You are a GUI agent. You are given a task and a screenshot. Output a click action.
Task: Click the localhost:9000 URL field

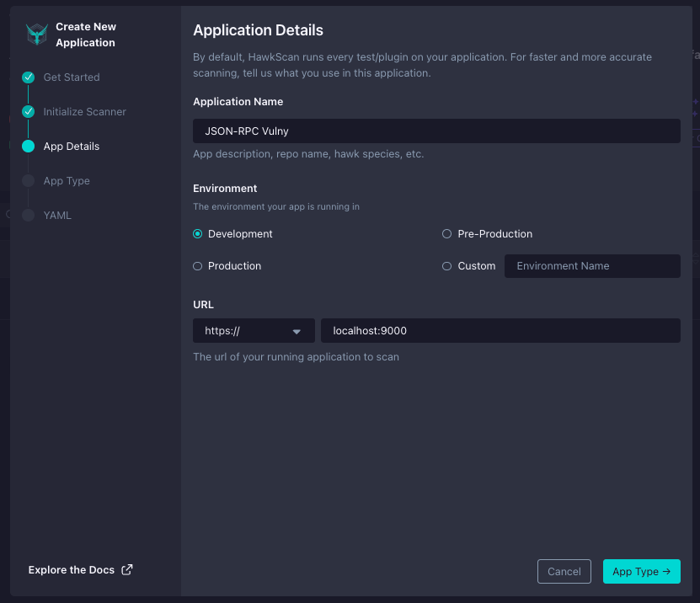(500, 330)
